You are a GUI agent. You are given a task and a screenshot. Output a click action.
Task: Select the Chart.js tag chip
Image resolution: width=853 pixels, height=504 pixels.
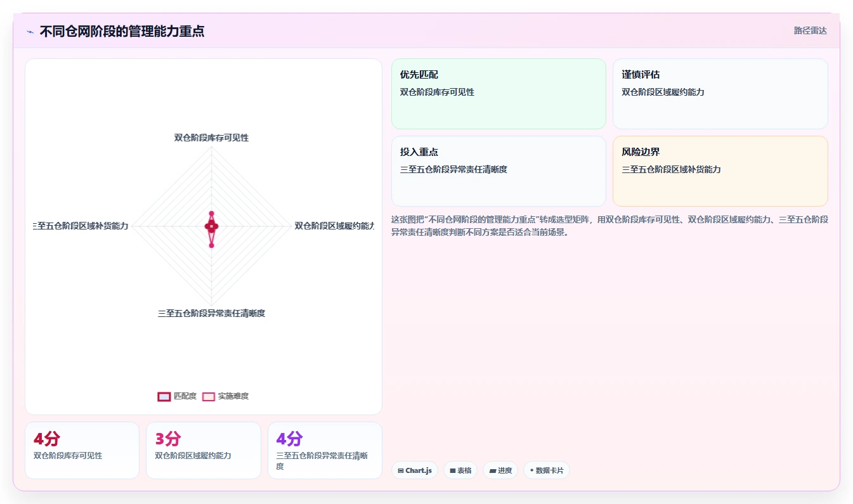click(415, 470)
